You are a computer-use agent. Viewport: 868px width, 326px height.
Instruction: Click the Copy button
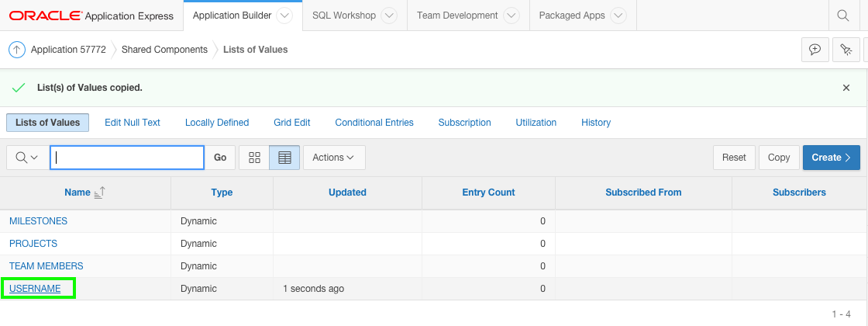tap(778, 158)
